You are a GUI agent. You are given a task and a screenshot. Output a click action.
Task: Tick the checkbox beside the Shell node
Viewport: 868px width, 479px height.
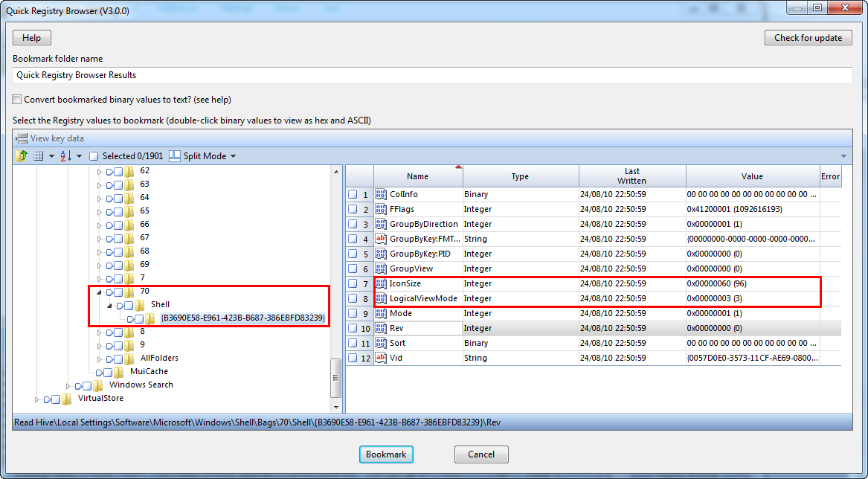[129, 304]
